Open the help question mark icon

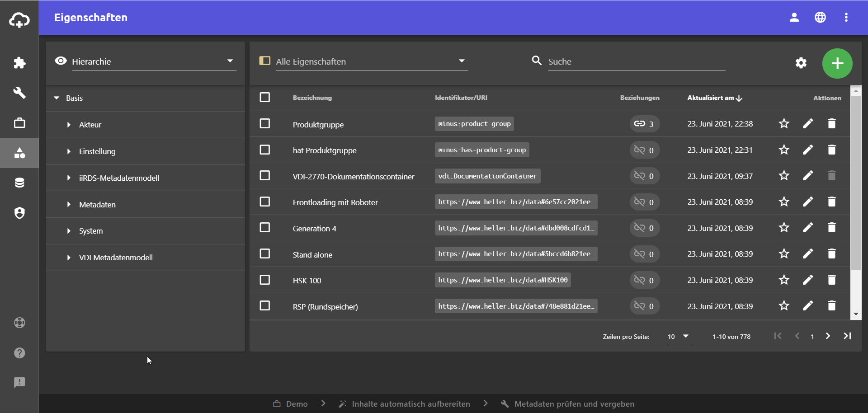tap(19, 353)
